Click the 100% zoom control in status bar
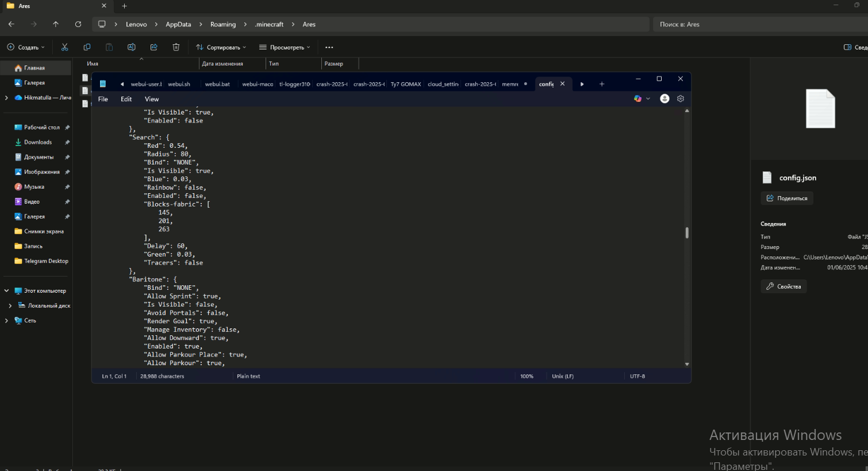 [x=527, y=376]
